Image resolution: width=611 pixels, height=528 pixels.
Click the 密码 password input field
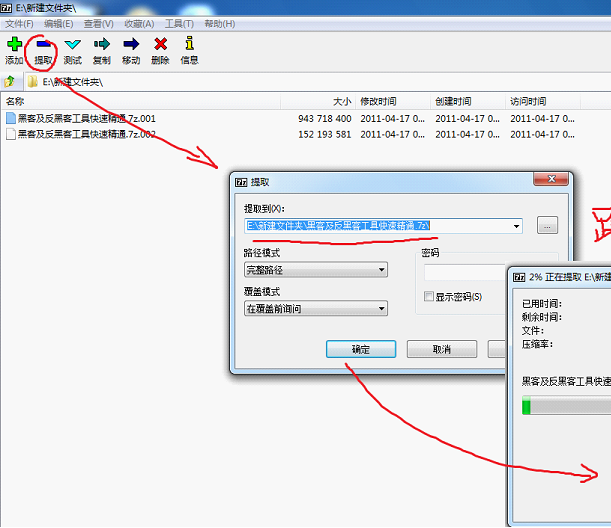point(465,272)
